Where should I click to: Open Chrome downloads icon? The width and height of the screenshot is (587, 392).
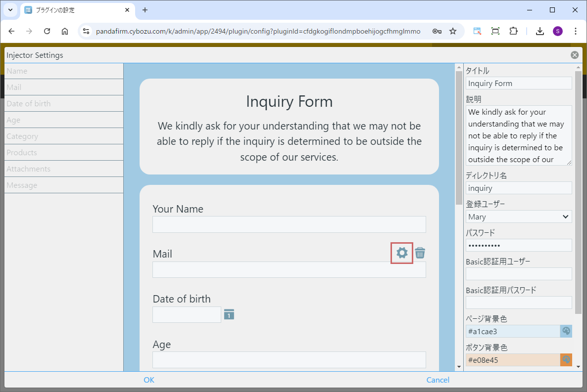click(x=540, y=31)
